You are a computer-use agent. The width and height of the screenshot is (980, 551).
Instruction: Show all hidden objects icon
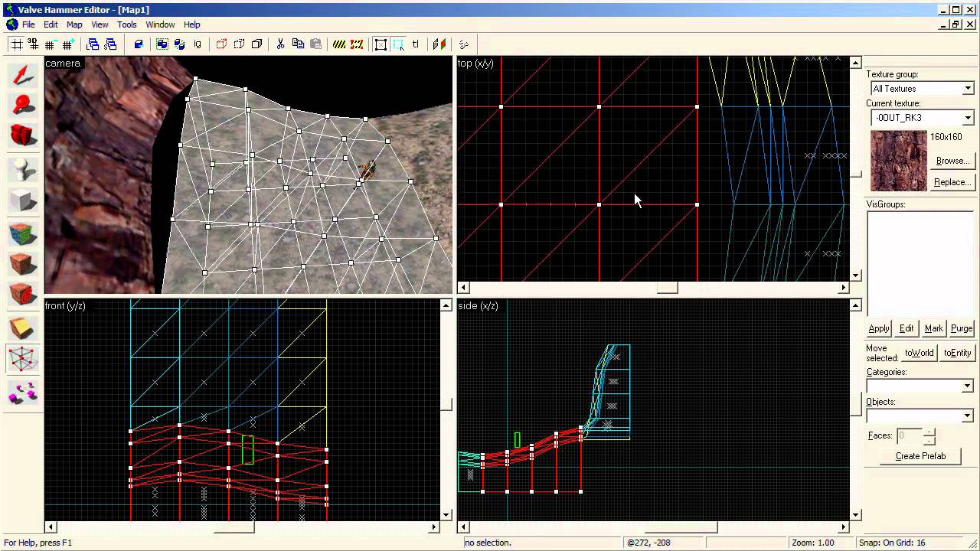[x=256, y=44]
